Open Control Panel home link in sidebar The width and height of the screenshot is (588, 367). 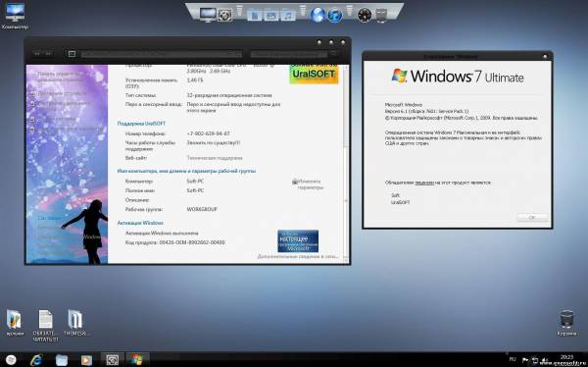pyautogui.click(x=60, y=77)
